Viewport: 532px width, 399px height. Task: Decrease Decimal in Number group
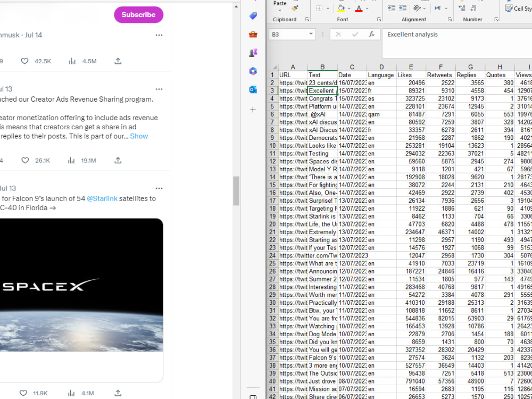tap(473, 9)
